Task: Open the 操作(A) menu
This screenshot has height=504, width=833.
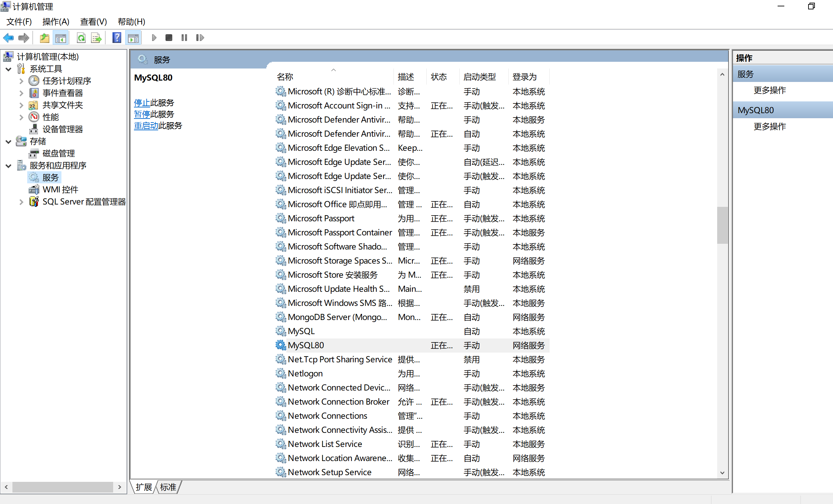Action: tap(56, 21)
